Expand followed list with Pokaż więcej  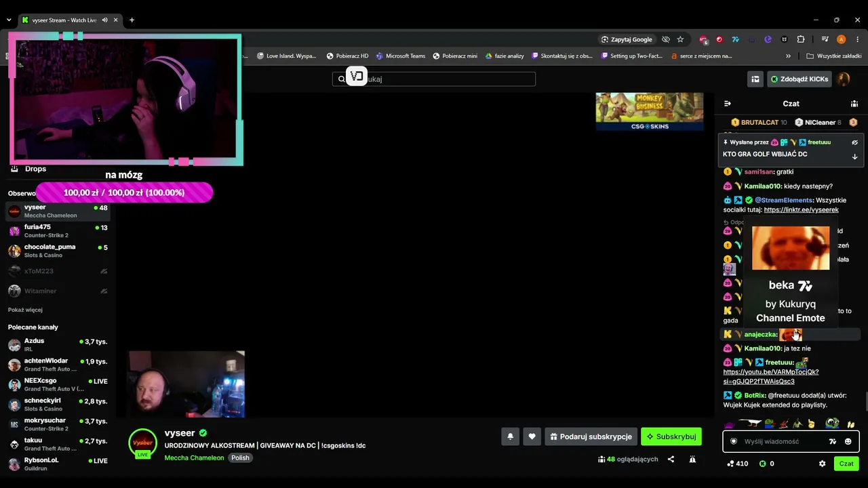(x=25, y=310)
